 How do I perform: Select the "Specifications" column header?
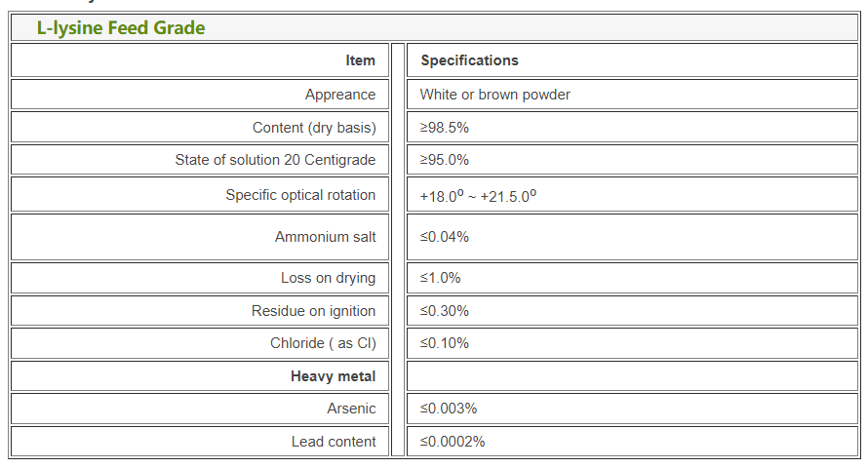coord(469,60)
